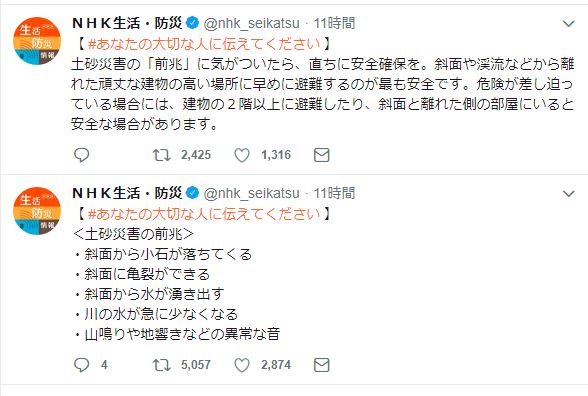Viewport: 588px width, 396px height.
Task: Like the second tweet with 2,874 likes
Action: [242, 365]
